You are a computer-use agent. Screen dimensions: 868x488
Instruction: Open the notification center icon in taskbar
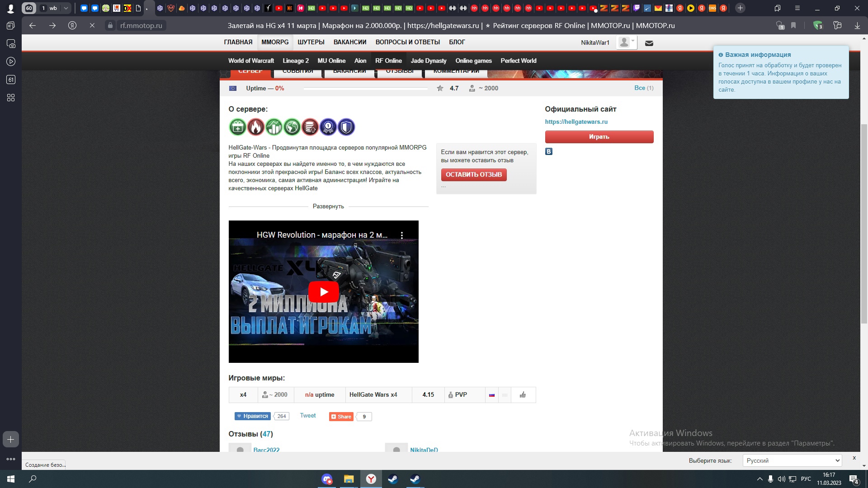(854, 479)
